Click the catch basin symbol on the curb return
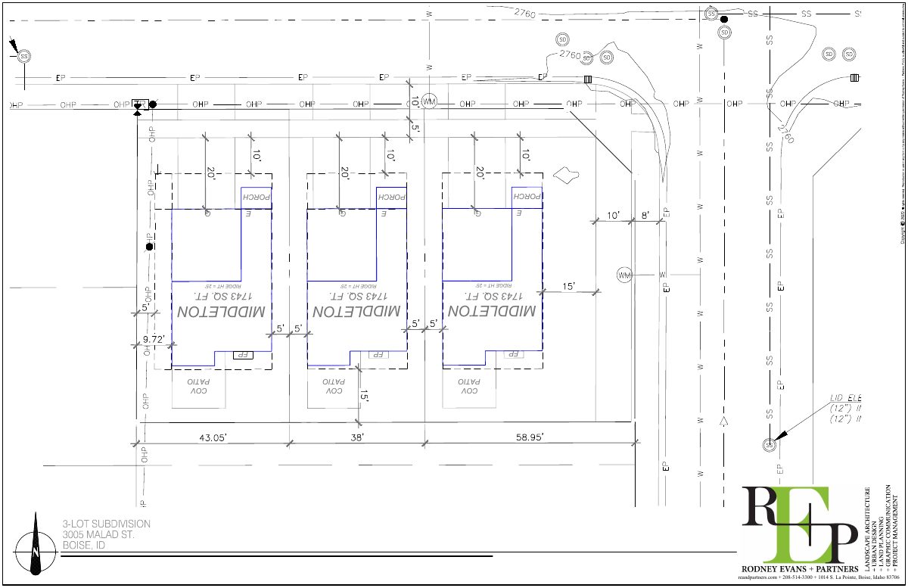 coord(588,79)
